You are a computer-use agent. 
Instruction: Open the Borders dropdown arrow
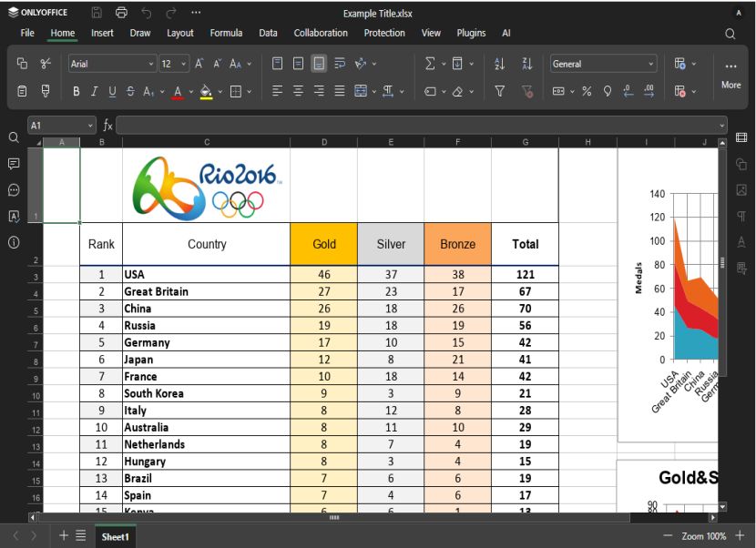click(250, 91)
